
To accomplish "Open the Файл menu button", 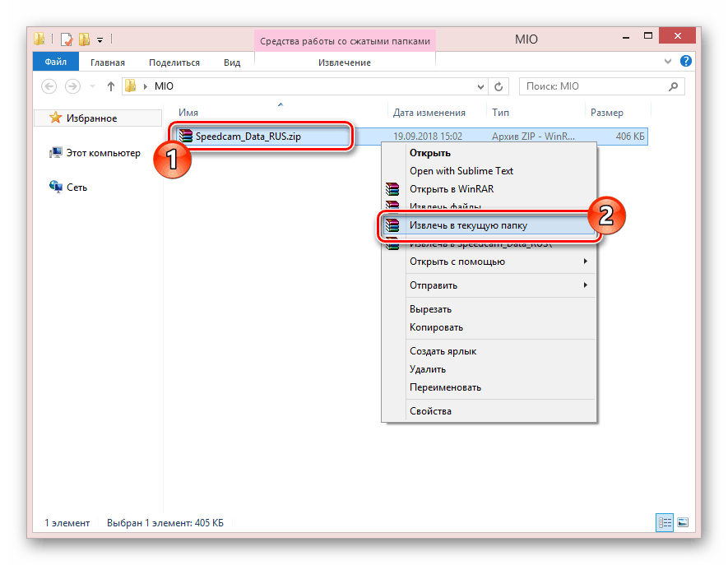I will (x=56, y=63).
